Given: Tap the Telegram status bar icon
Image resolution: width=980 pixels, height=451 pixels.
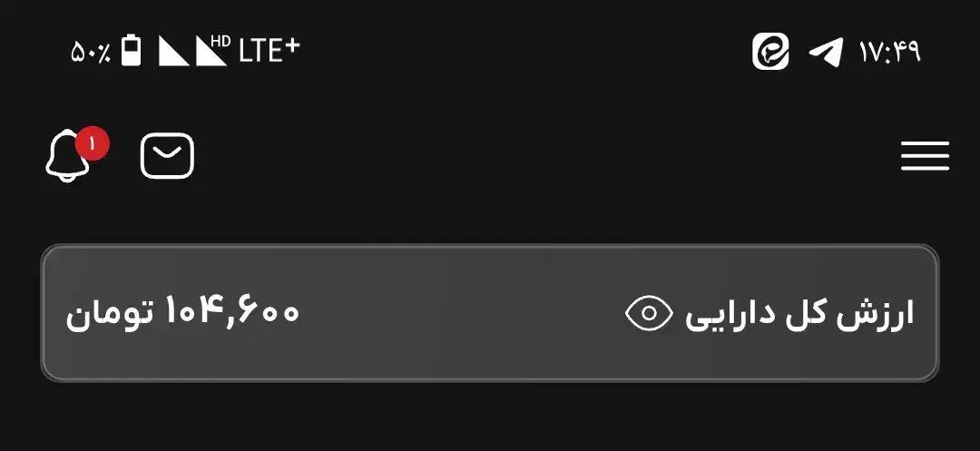Looking at the screenshot, I should [x=825, y=53].
